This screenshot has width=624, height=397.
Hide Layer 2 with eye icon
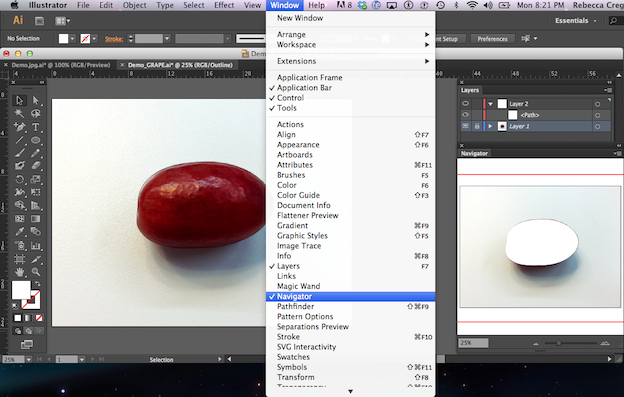coord(465,104)
